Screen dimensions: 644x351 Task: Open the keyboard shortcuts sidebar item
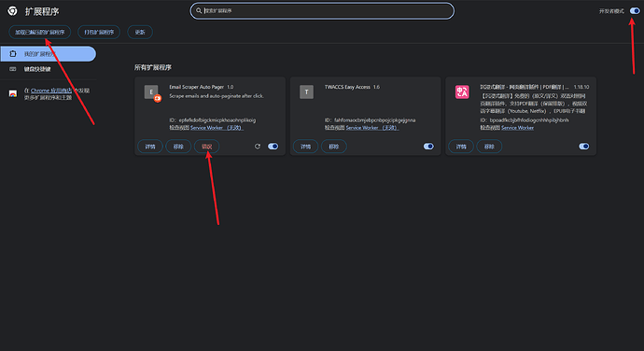48,69
